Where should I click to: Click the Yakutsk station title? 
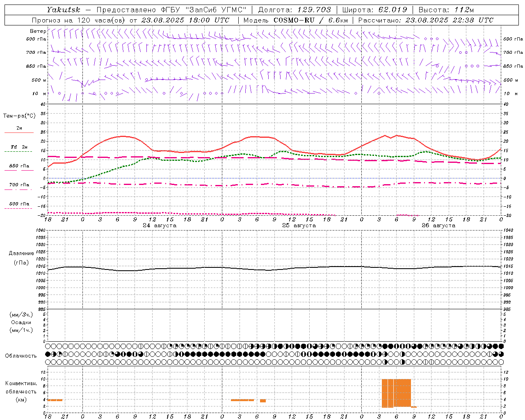pos(63,10)
